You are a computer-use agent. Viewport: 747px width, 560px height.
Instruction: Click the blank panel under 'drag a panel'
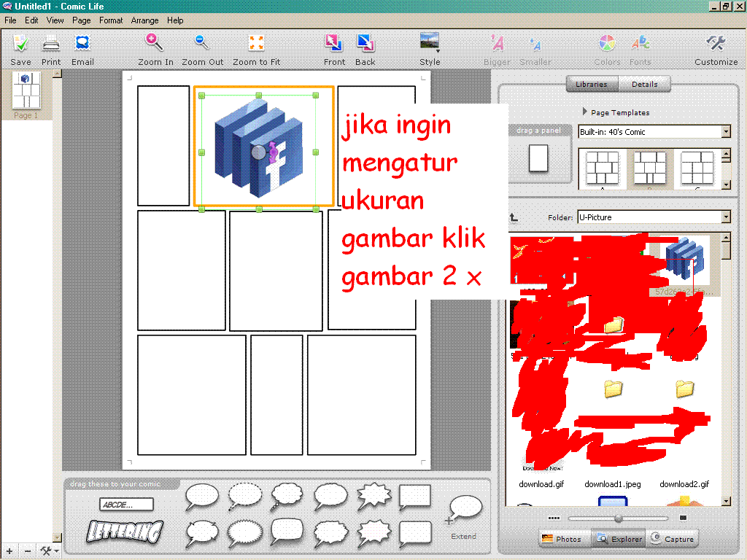pyautogui.click(x=539, y=158)
